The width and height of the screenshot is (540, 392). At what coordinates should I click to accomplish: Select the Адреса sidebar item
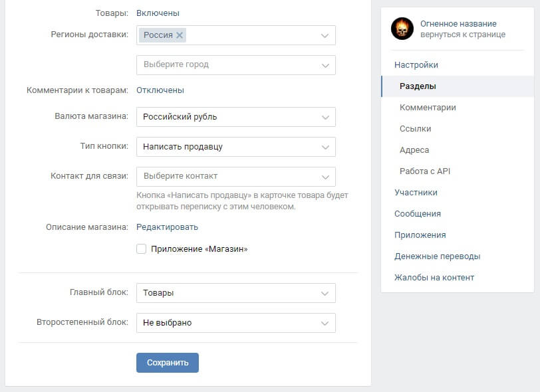[414, 149]
